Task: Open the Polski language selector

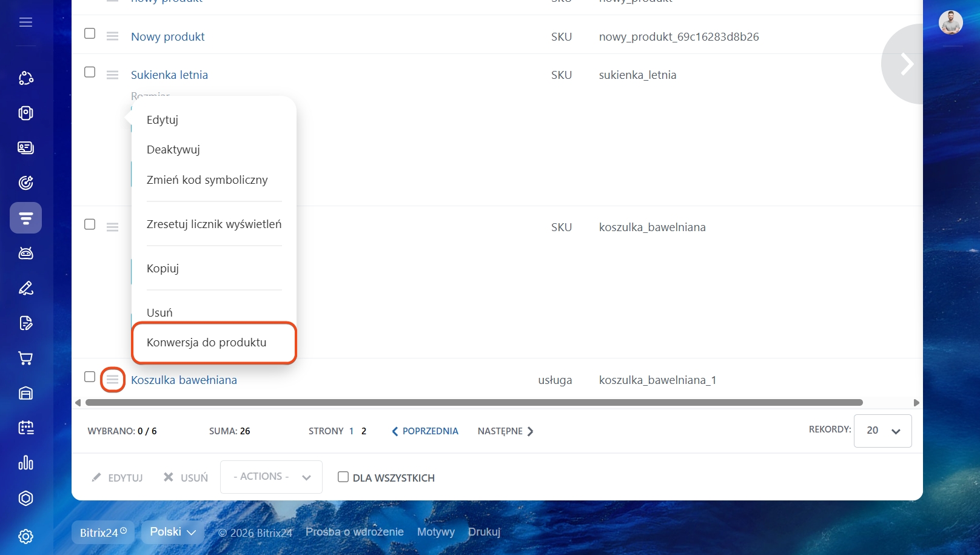Action: click(x=173, y=532)
